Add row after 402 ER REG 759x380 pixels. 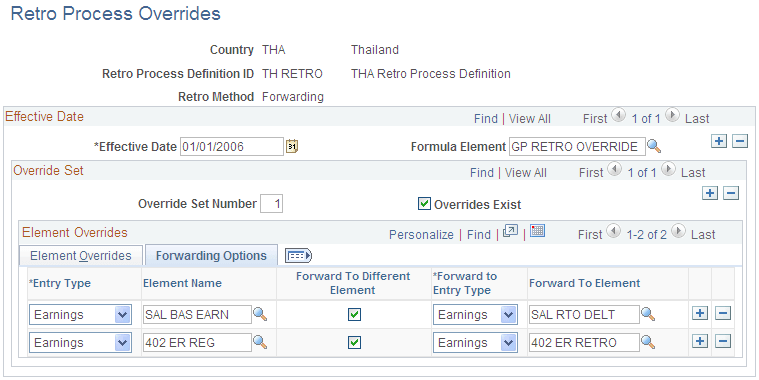(x=699, y=341)
